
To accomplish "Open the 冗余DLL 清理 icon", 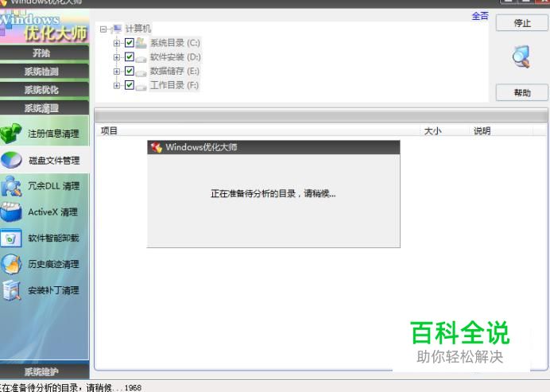I will 11,186.
